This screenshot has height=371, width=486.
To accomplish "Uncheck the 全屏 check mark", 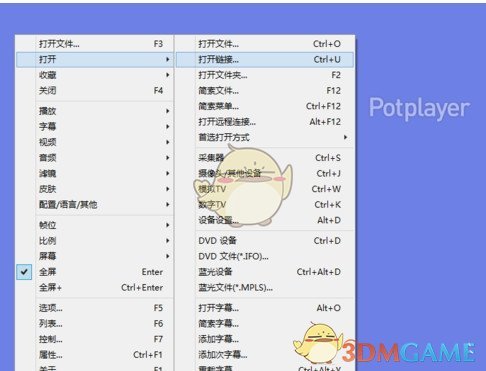I will click(x=24, y=272).
